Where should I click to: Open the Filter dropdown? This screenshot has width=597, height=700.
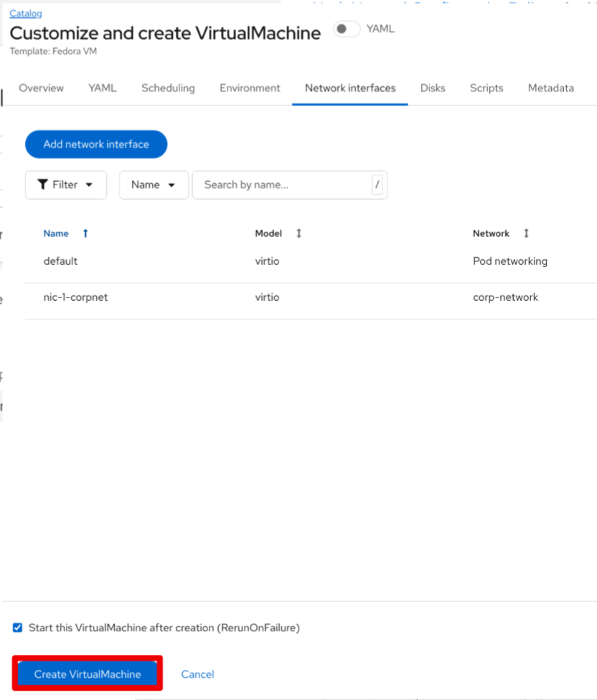tap(65, 185)
